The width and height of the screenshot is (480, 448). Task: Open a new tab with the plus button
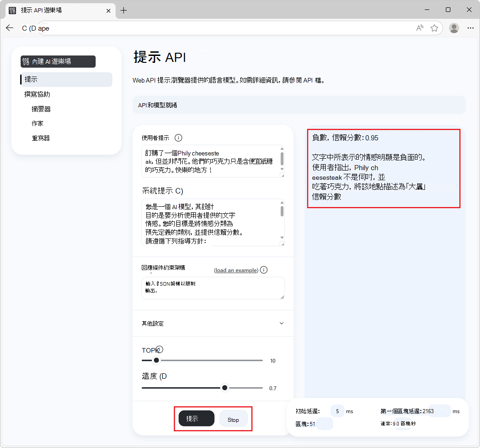[x=123, y=10]
